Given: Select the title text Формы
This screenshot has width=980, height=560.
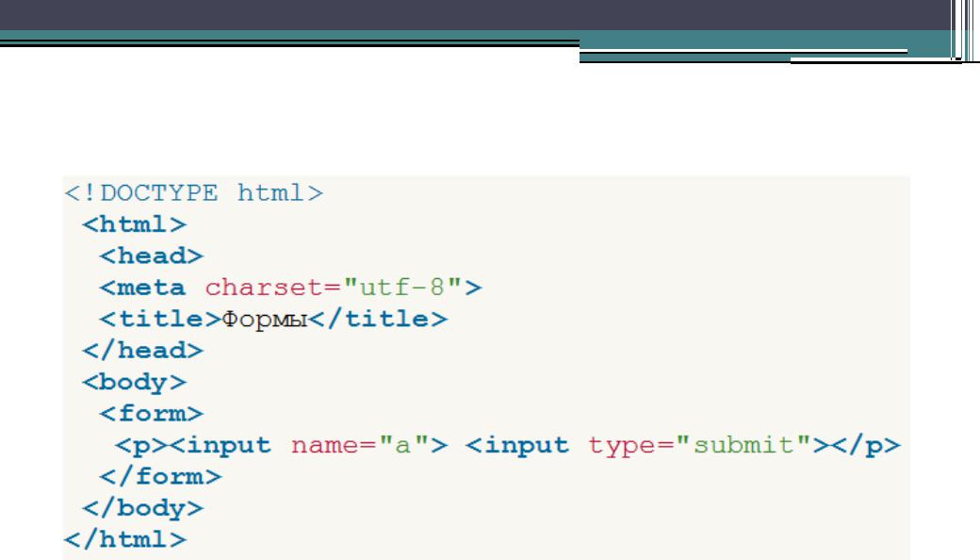Looking at the screenshot, I should [265, 320].
